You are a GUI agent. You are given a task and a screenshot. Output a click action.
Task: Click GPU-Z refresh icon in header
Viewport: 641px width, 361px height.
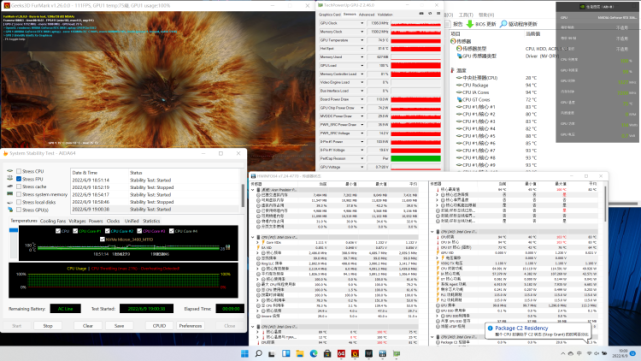430,13
